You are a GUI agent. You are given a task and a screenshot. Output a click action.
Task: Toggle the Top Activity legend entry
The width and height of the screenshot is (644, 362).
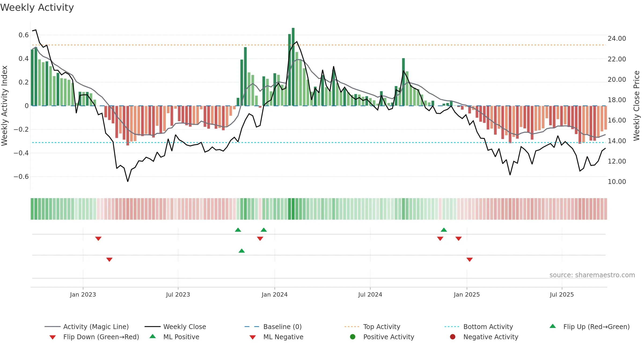pos(372,327)
